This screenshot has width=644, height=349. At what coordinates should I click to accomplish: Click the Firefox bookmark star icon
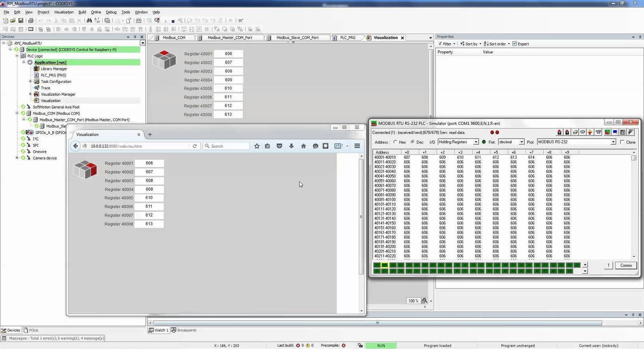257,146
